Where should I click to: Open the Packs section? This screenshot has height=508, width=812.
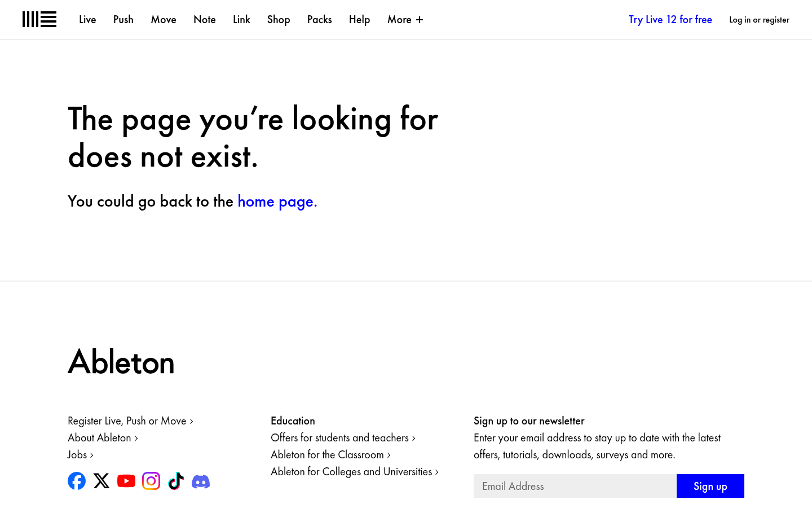[x=319, y=20]
